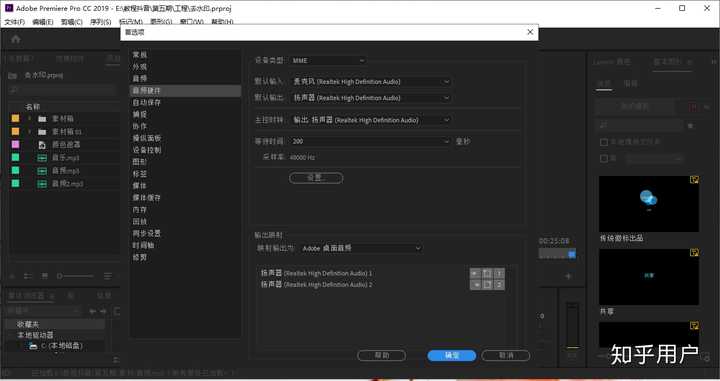Select 自动保存 preferences category
This screenshot has width=720, height=381.
147,102
